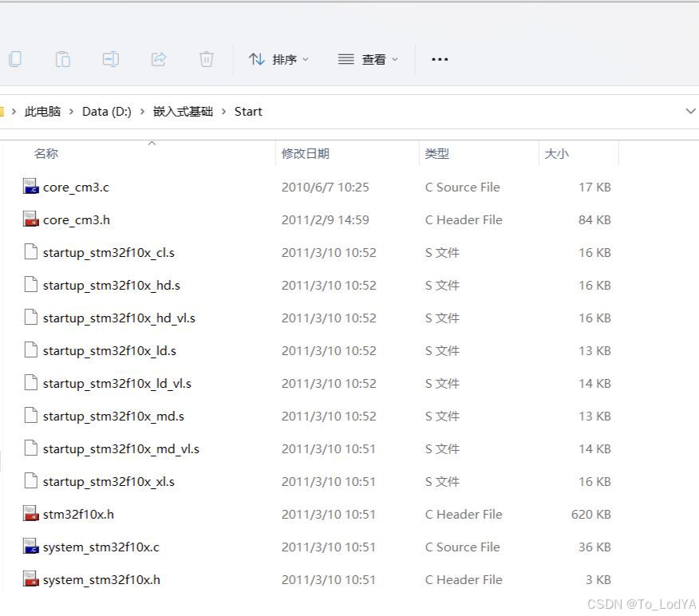The width and height of the screenshot is (699, 616).
Task: Select file name startup_stm32f10x_ld.s
Action: (109, 351)
